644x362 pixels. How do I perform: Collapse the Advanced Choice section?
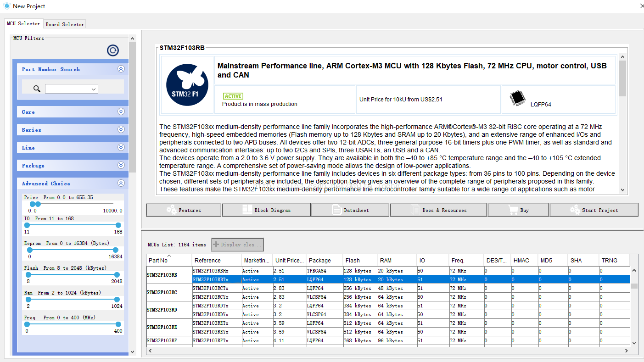pyautogui.click(x=121, y=183)
